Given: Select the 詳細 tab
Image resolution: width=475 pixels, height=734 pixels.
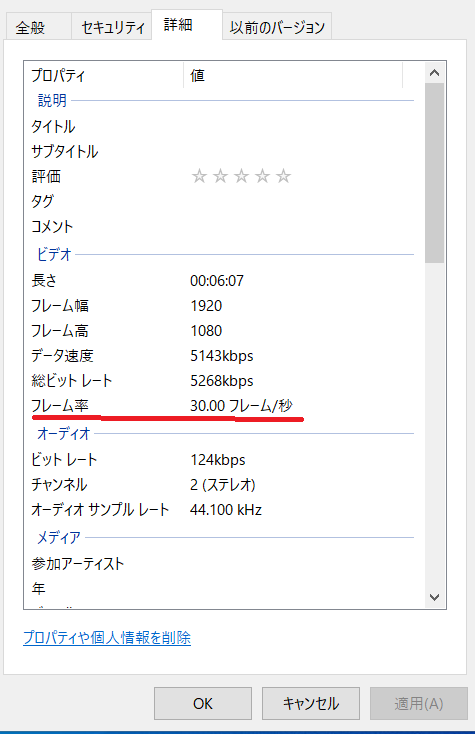Looking at the screenshot, I should [187, 25].
